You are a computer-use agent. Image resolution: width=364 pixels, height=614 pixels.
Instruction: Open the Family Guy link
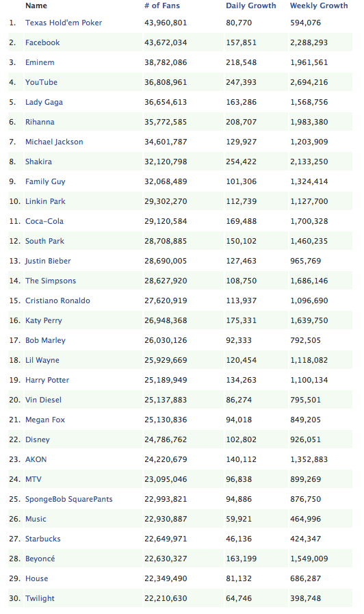click(45, 181)
